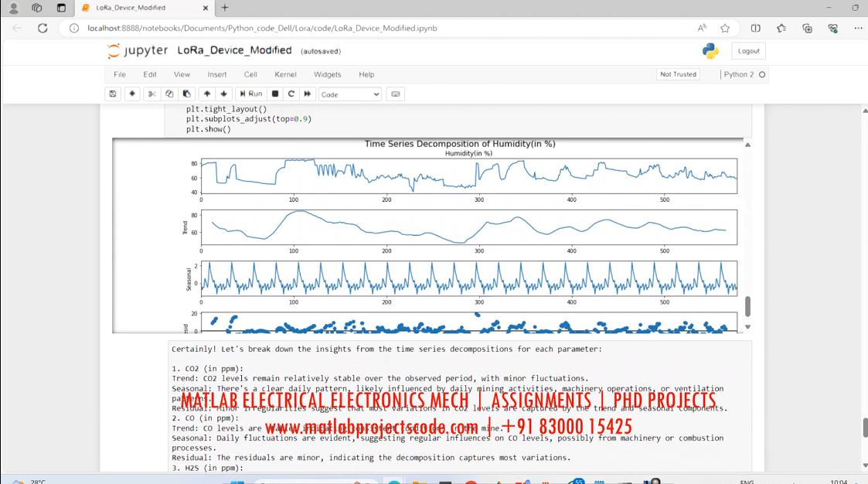Click the Logout button
The image size is (868, 484).
click(748, 51)
